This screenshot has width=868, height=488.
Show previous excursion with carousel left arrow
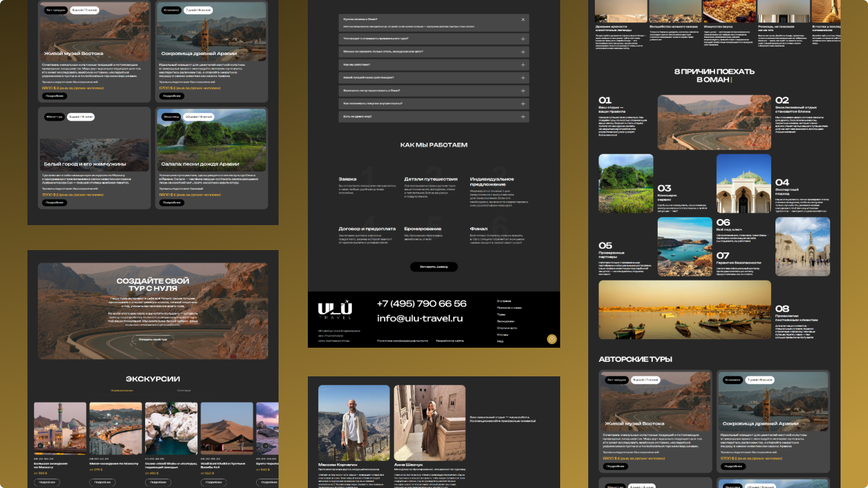click(39, 445)
